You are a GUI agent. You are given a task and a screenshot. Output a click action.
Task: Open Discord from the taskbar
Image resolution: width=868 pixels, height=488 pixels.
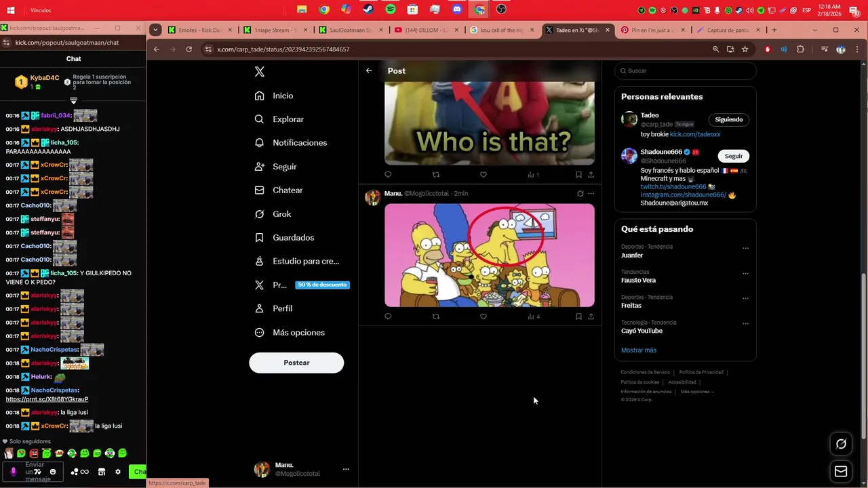(457, 9)
